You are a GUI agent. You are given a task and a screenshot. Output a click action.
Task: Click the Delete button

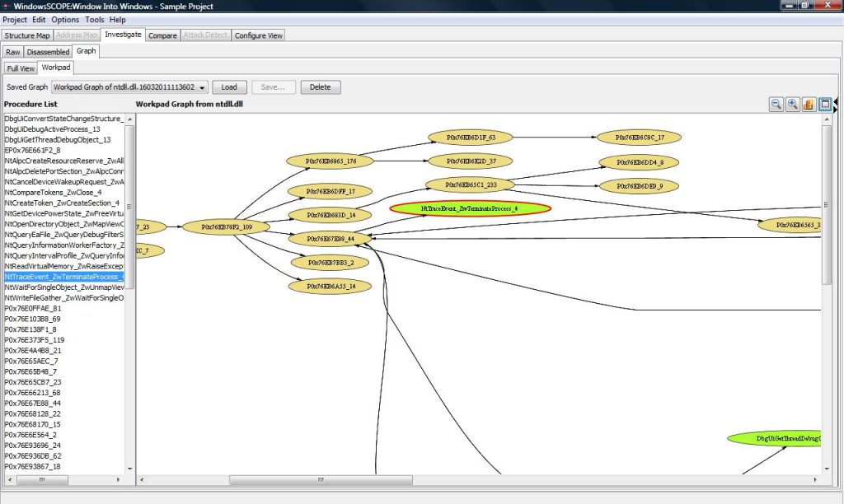321,87
